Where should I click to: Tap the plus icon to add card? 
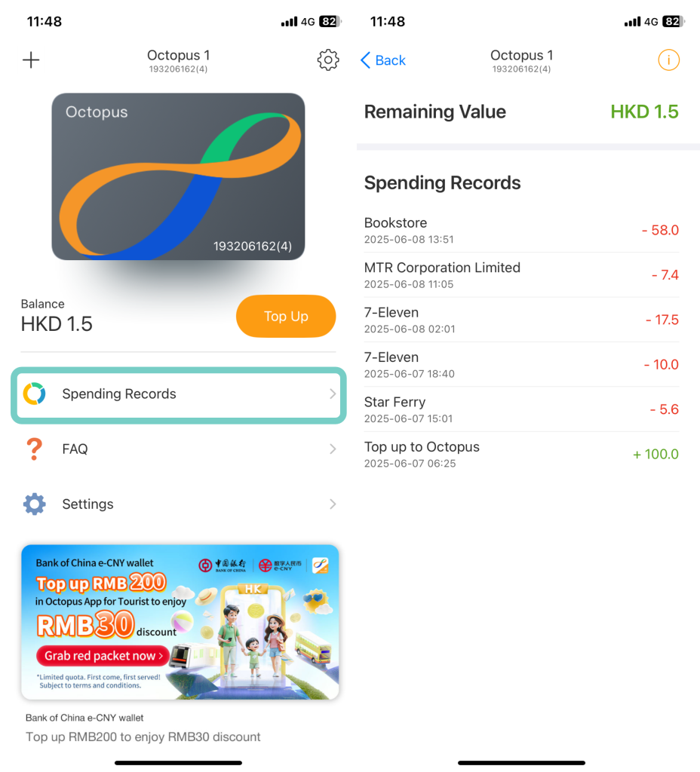31,60
